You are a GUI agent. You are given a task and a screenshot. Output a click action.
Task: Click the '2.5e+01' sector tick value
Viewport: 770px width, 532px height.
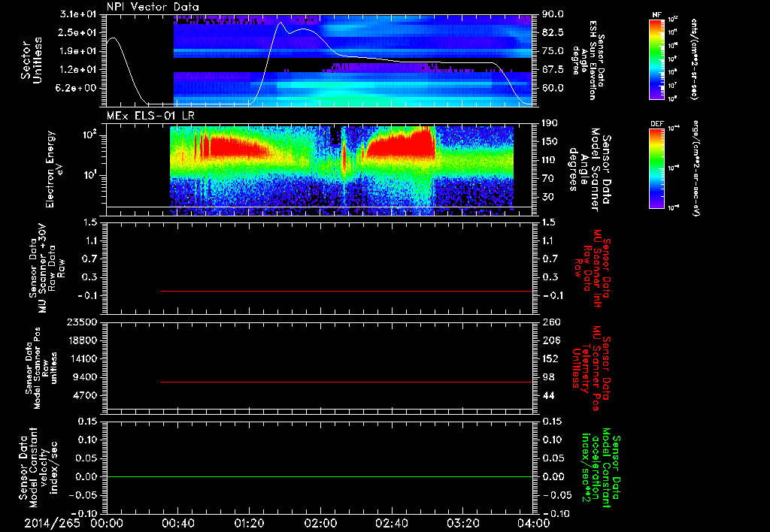pyautogui.click(x=78, y=32)
